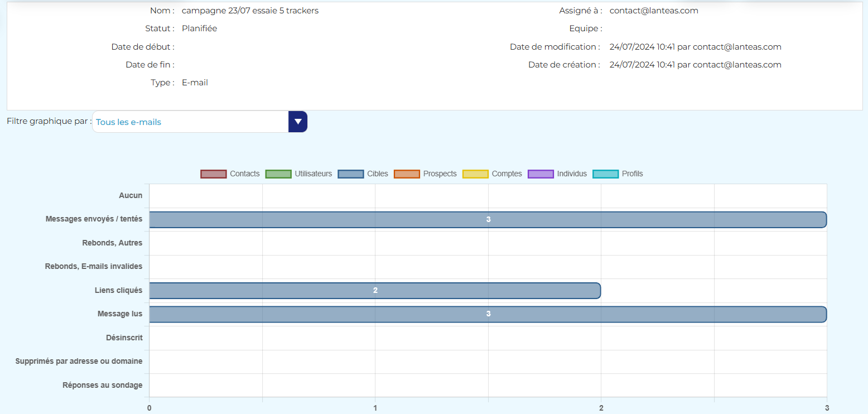Hide the Cibles series via legend label

(378, 174)
